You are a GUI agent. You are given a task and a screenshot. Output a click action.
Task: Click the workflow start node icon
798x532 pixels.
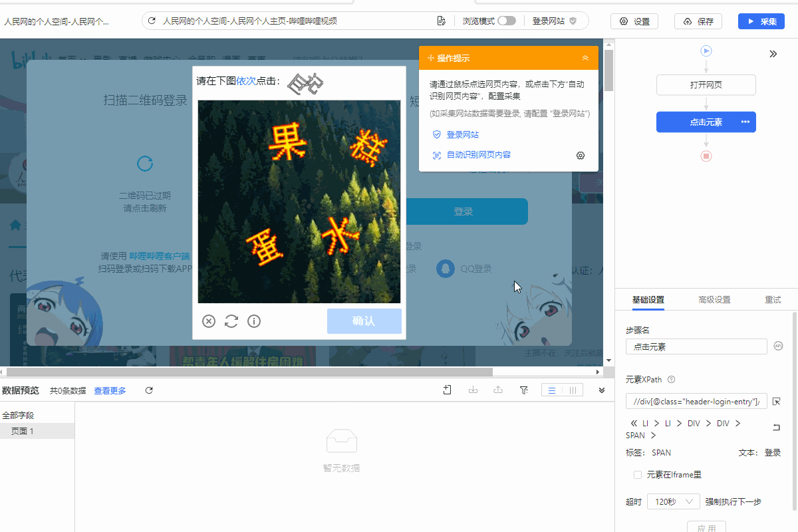click(706, 51)
